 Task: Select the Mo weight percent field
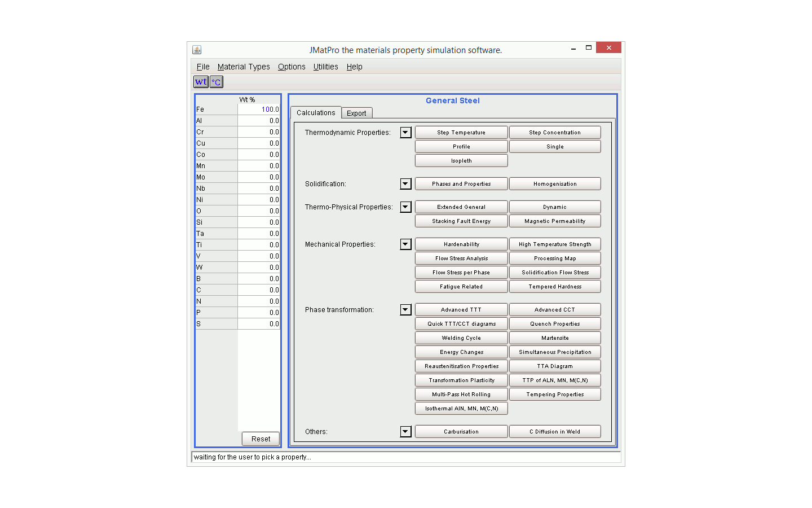[x=259, y=177]
